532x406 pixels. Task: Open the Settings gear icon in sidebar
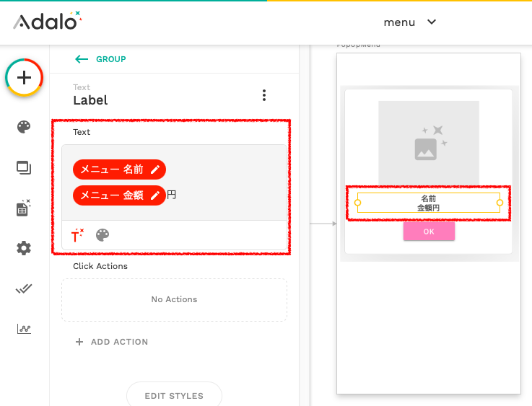[x=24, y=248]
